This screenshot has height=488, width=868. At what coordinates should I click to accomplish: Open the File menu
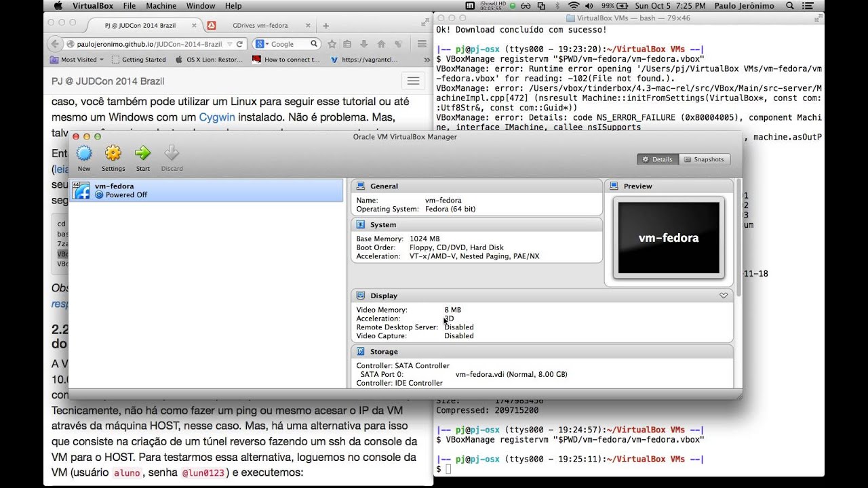tap(130, 6)
